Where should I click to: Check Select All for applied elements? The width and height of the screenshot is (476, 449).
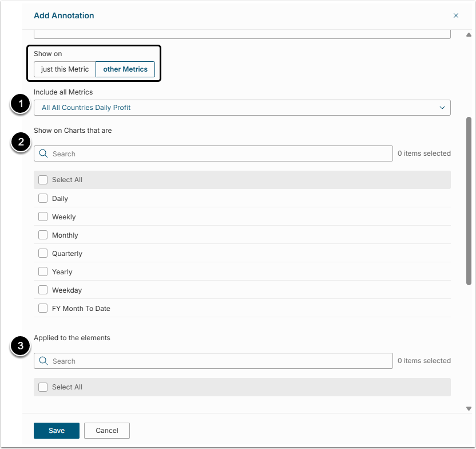[43, 387]
